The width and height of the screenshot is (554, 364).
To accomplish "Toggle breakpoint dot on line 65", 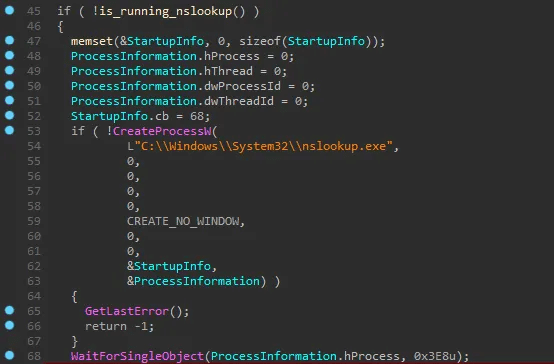I will [10, 310].
